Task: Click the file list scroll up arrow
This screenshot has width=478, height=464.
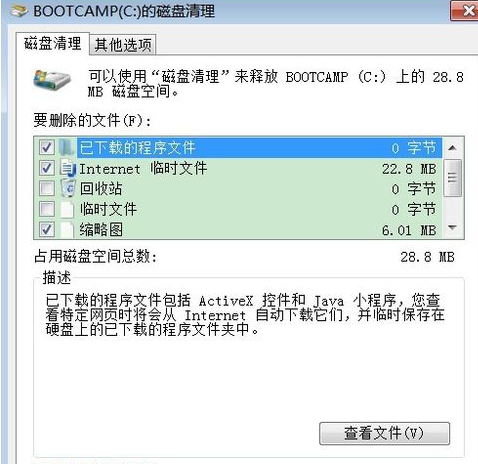Action: [x=452, y=148]
